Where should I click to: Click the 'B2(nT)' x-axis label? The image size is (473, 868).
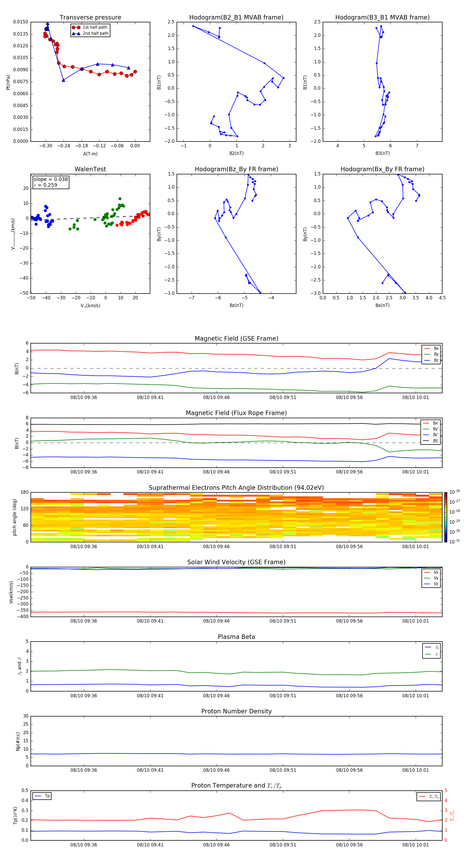click(x=236, y=153)
